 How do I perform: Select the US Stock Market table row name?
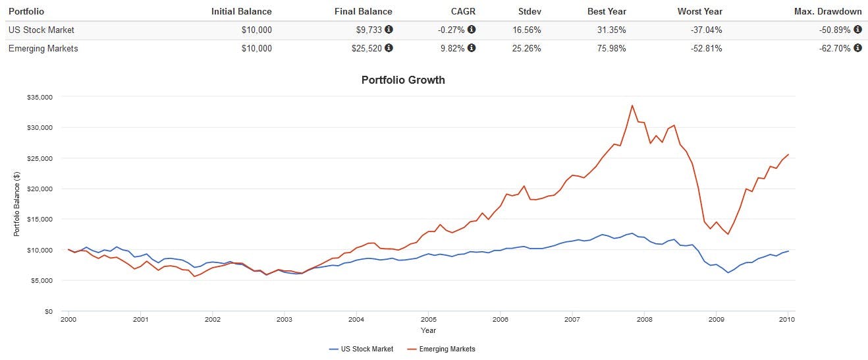point(41,30)
